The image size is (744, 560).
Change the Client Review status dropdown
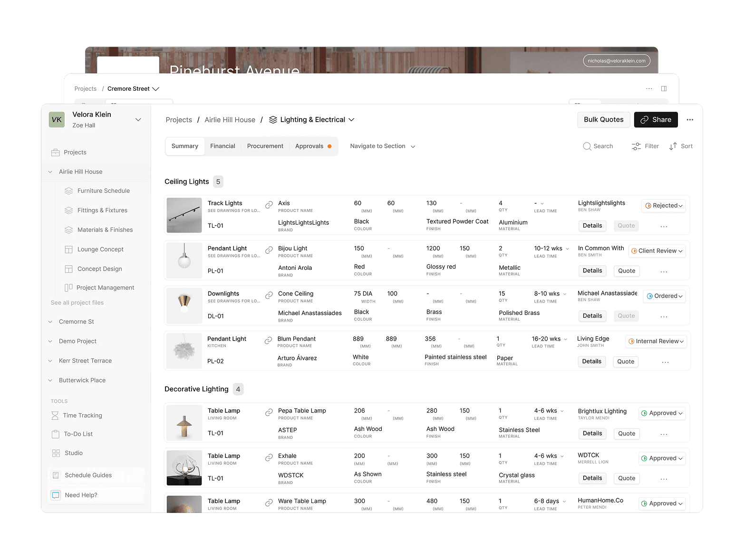coord(657,251)
